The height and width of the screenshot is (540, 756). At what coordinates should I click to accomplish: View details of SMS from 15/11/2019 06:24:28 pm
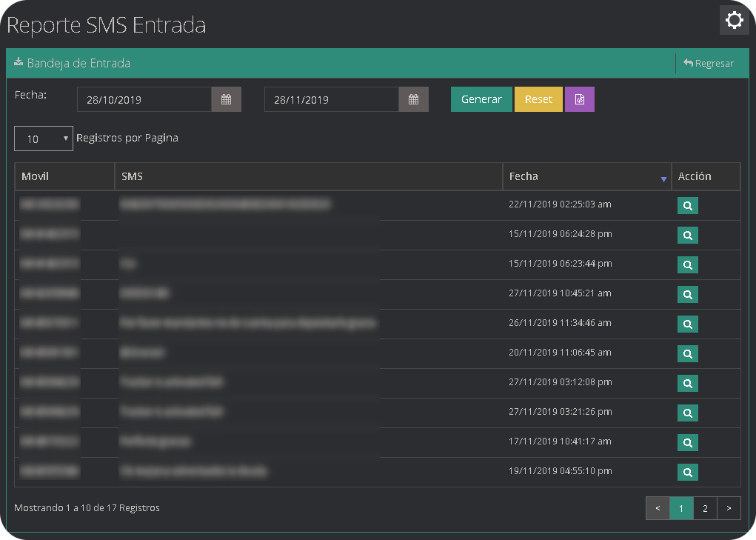(x=687, y=236)
